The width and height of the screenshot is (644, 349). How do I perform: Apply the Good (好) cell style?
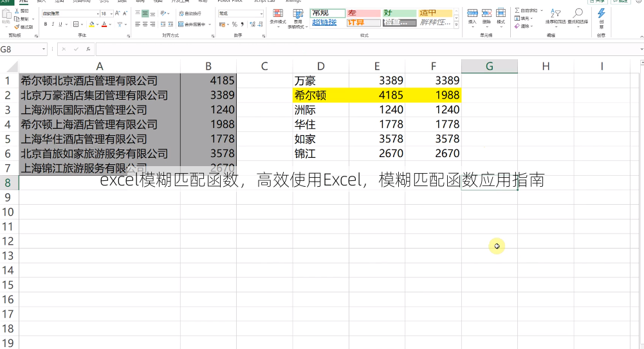click(400, 13)
